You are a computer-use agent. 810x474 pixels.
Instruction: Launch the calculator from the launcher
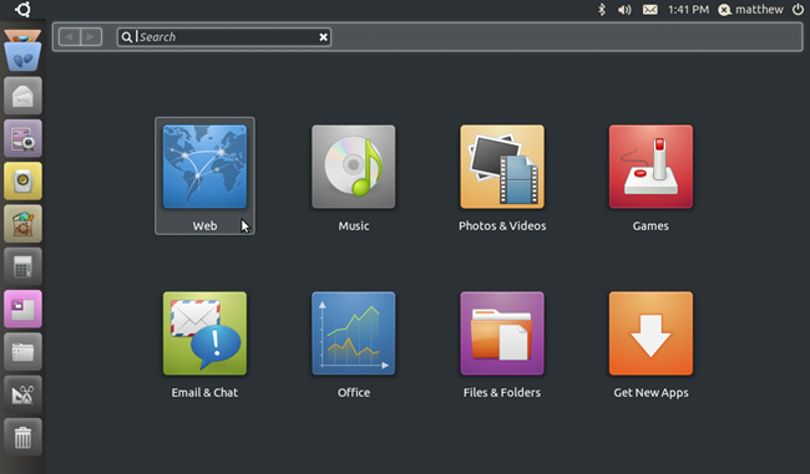coord(23,266)
